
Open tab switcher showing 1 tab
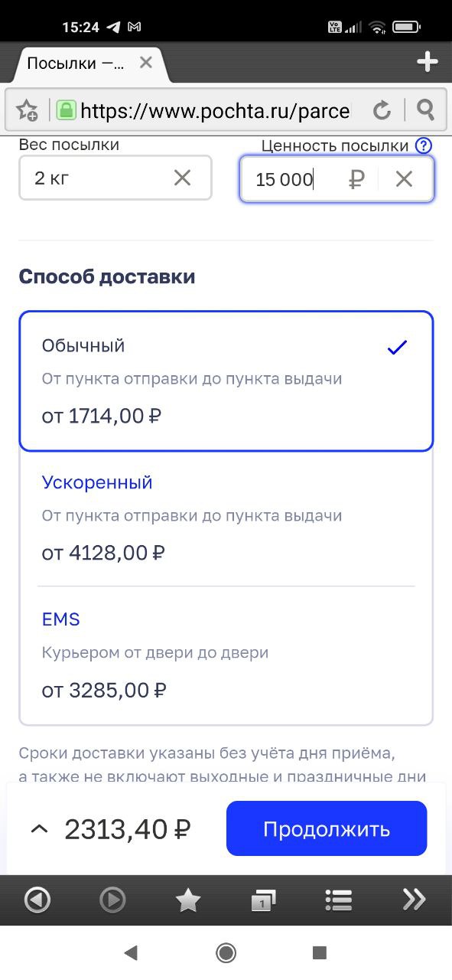[x=263, y=901]
